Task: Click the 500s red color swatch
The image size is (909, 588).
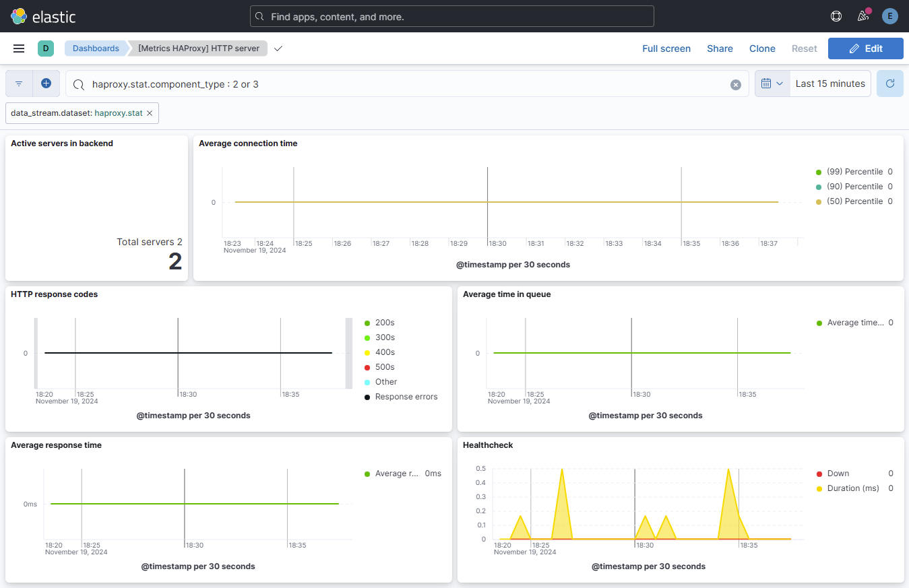Action: (x=367, y=367)
